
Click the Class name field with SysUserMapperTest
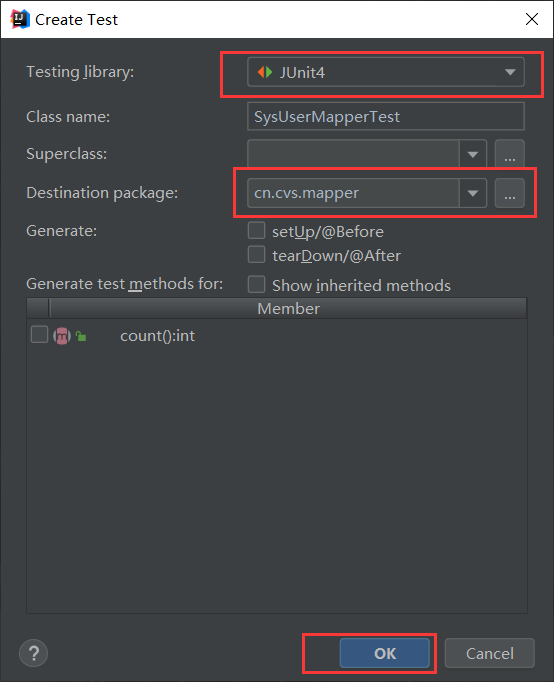[386, 117]
